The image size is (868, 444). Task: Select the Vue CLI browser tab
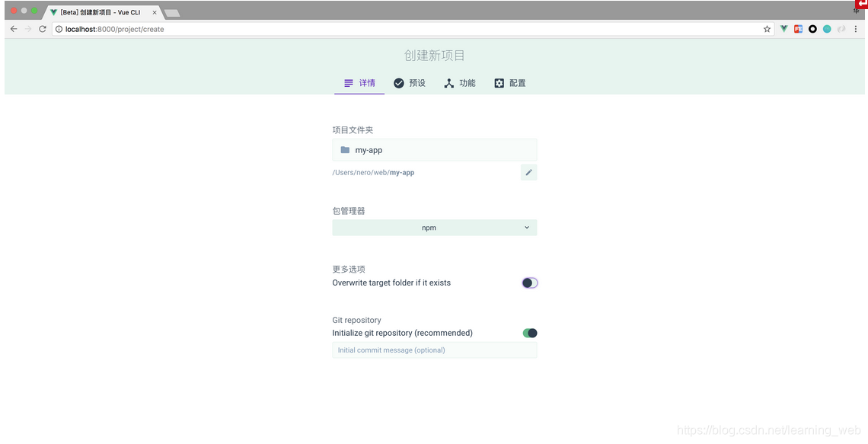(103, 12)
